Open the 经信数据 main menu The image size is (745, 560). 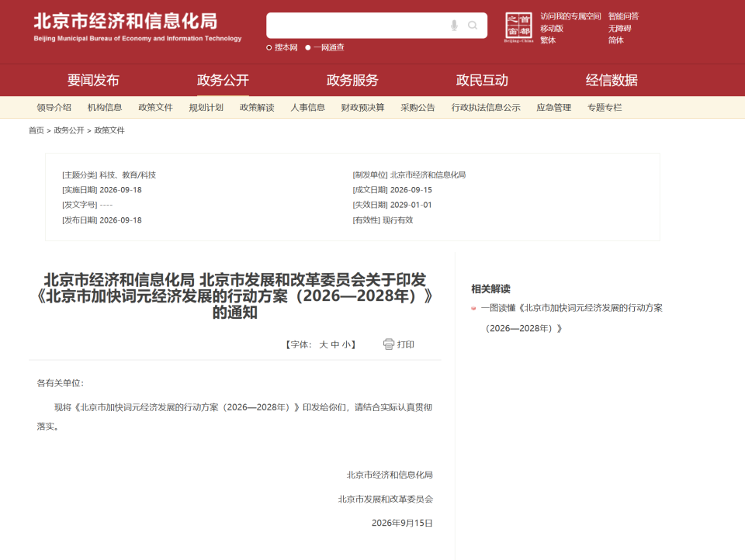(x=612, y=80)
